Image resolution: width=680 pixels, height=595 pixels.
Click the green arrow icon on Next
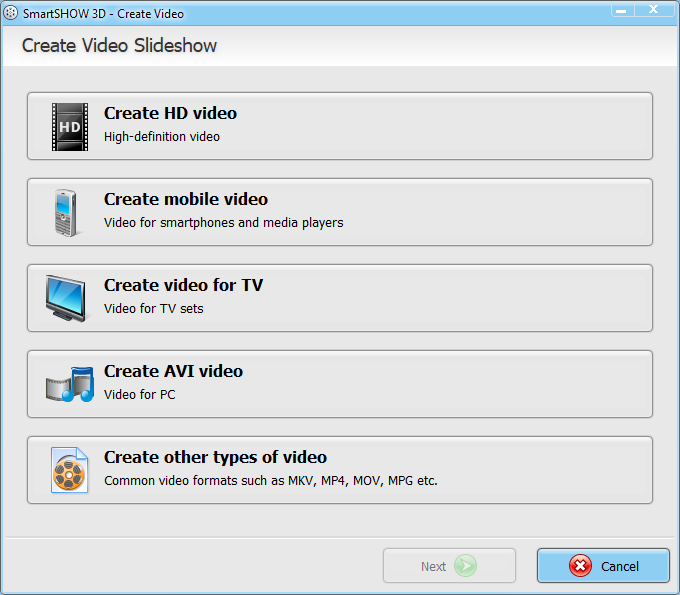pos(465,566)
